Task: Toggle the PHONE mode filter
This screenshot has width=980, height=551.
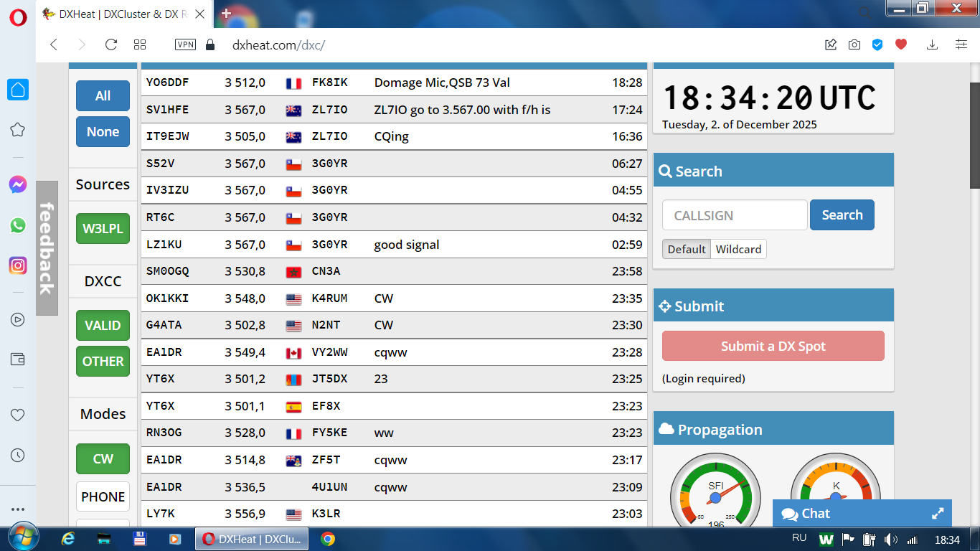Action: [x=103, y=496]
